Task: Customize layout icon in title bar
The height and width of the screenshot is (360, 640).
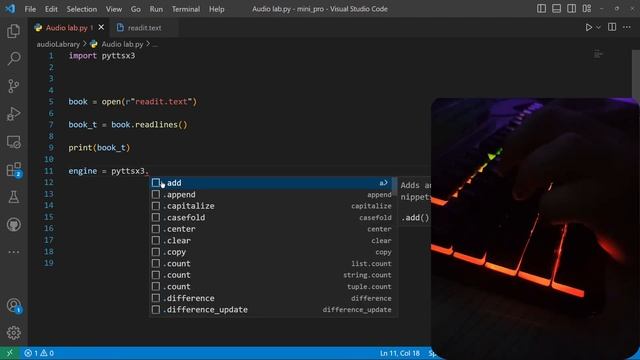Action: click(x=587, y=9)
